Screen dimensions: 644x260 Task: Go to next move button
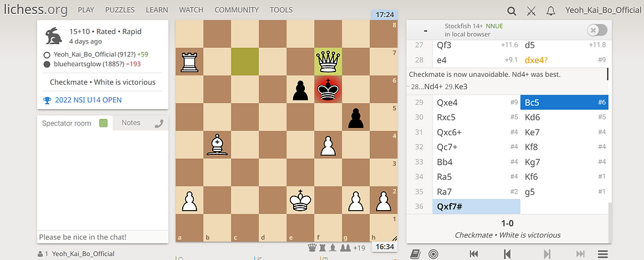pyautogui.click(x=547, y=254)
